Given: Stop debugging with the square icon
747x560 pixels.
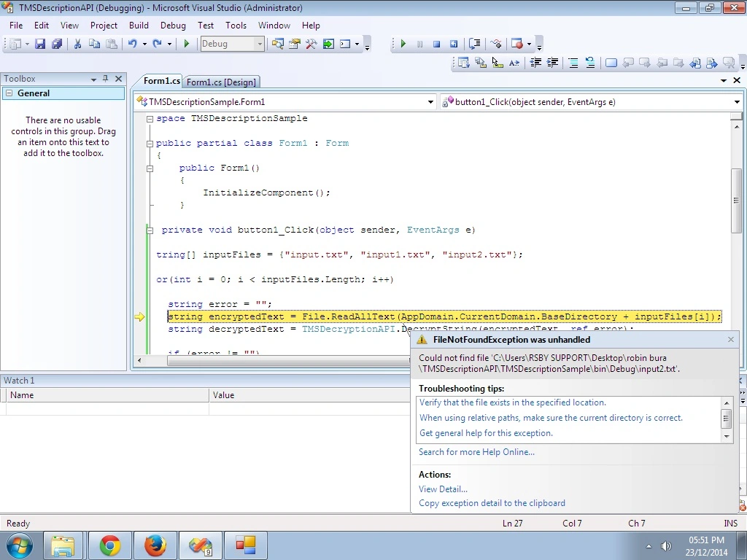Looking at the screenshot, I should 436,44.
